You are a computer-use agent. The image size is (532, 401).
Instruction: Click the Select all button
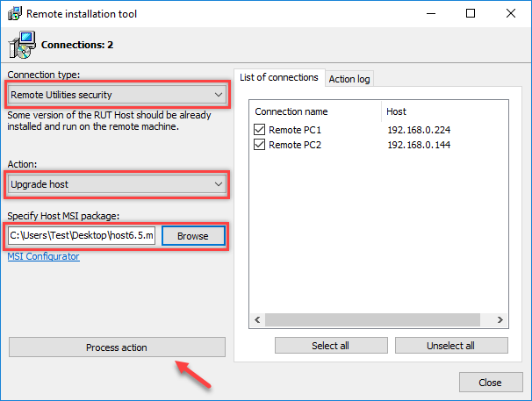click(331, 346)
